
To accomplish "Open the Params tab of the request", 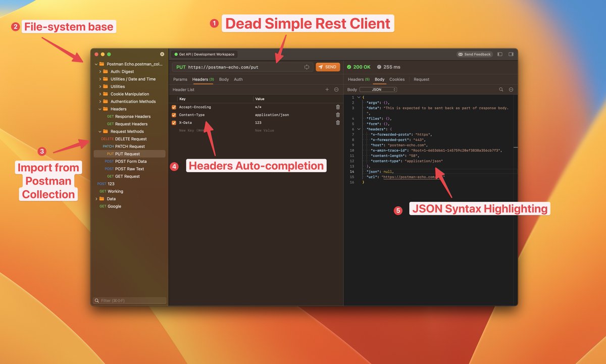I will [180, 79].
